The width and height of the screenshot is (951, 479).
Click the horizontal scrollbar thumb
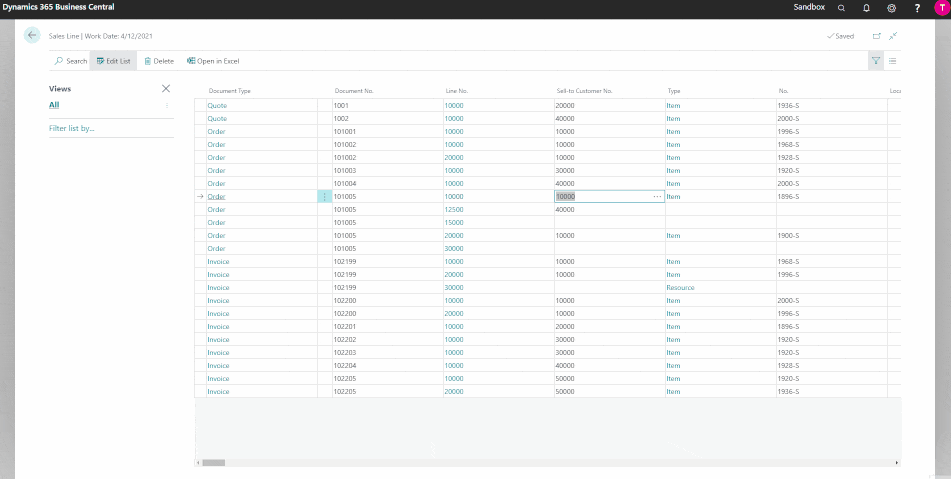213,463
